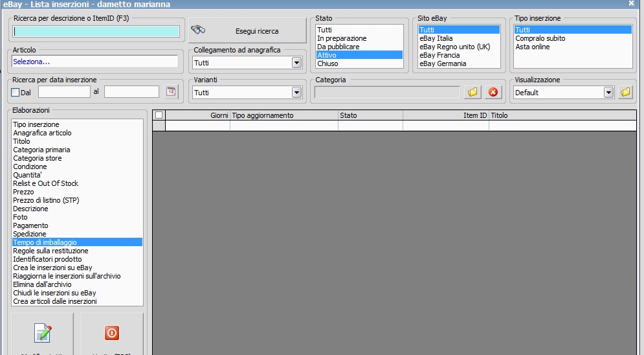The height and width of the screenshot is (355, 644).
Task: Select Compralo subito listing type
Action: click(573, 38)
